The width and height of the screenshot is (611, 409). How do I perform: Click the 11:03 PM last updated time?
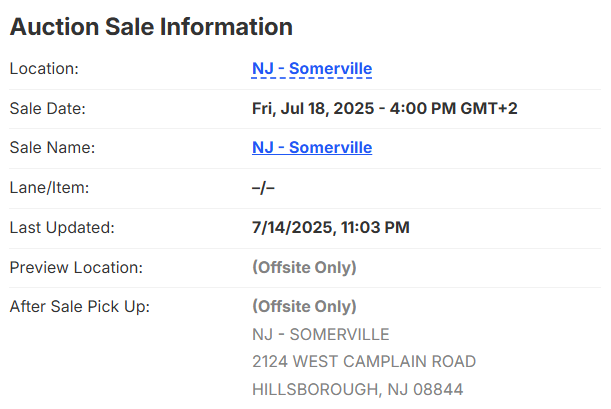point(372,227)
